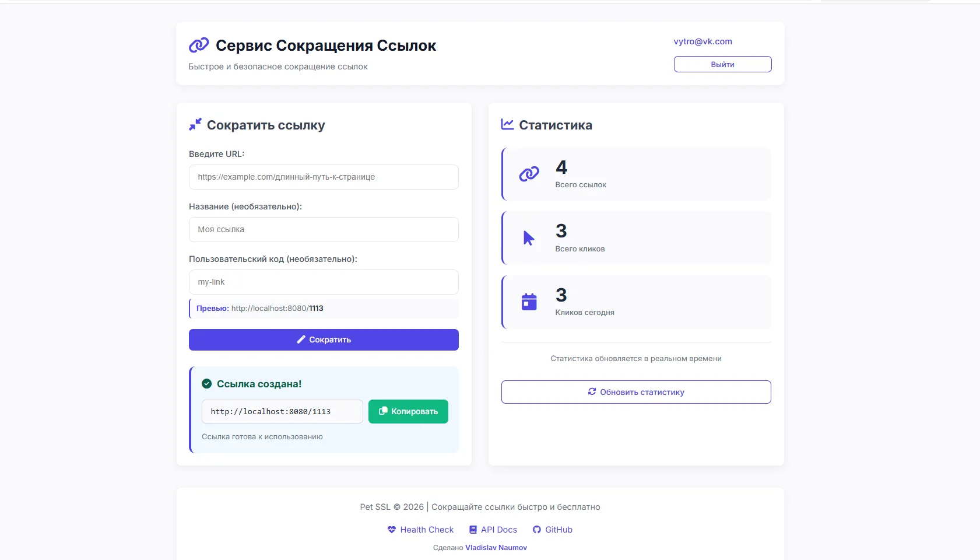Click the 'Пользовательский код (необязательно):' label

(x=273, y=259)
